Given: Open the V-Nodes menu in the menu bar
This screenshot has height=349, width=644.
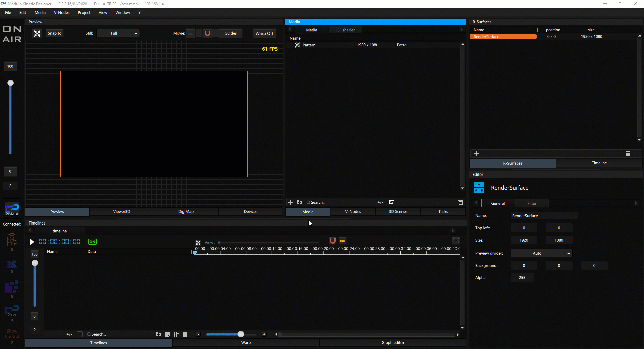Looking at the screenshot, I should (62, 13).
